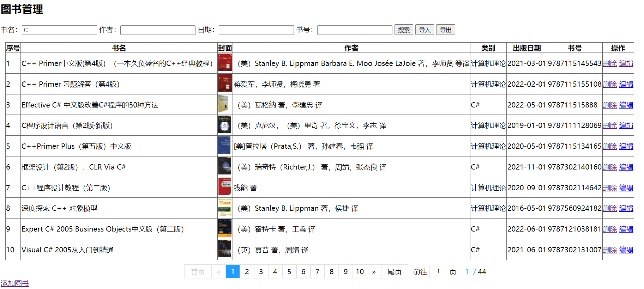Open the 添加图书 link
The width and height of the screenshot is (644, 289).
coord(15,283)
